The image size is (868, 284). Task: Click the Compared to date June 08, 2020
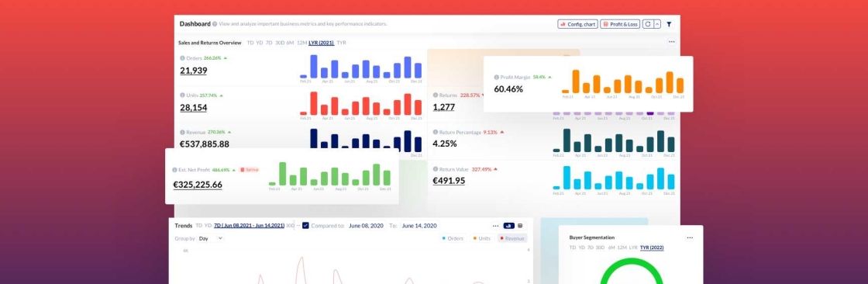coord(366,226)
